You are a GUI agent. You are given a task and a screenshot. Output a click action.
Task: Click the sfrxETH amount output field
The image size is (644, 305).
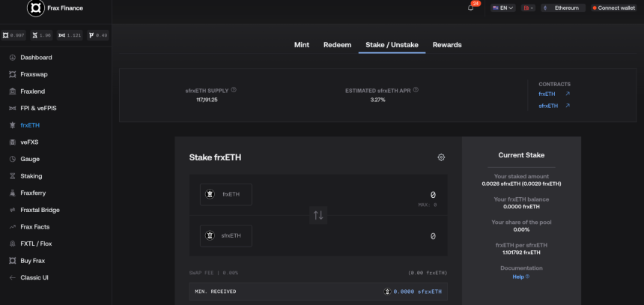point(433,236)
